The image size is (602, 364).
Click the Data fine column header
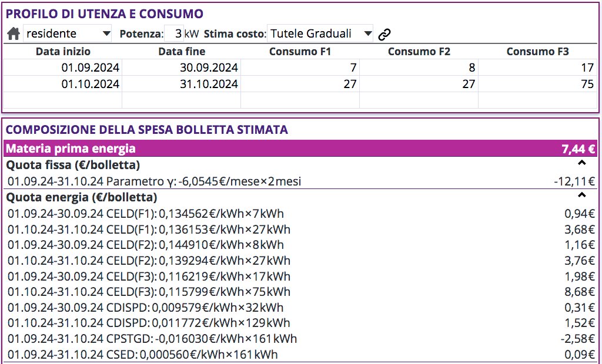point(182,52)
